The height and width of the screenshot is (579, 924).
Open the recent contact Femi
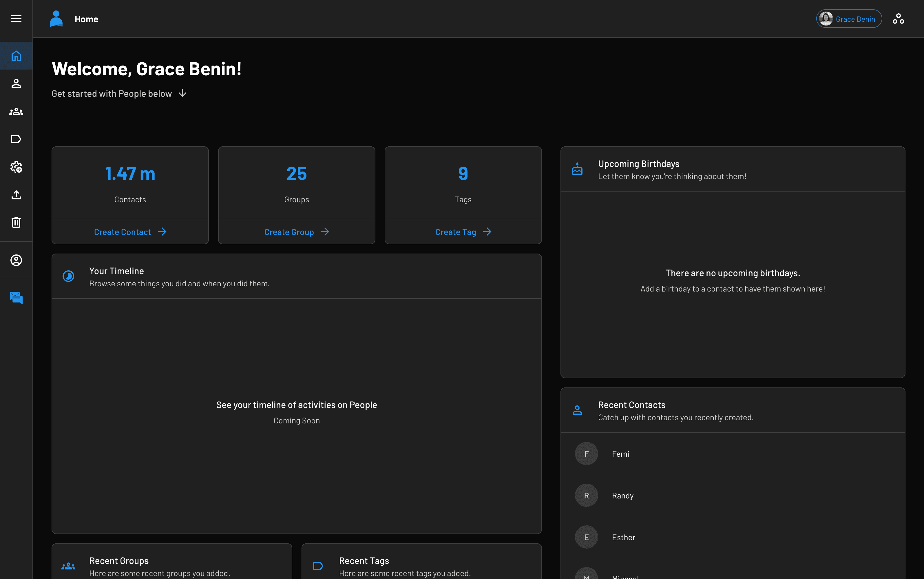620,454
